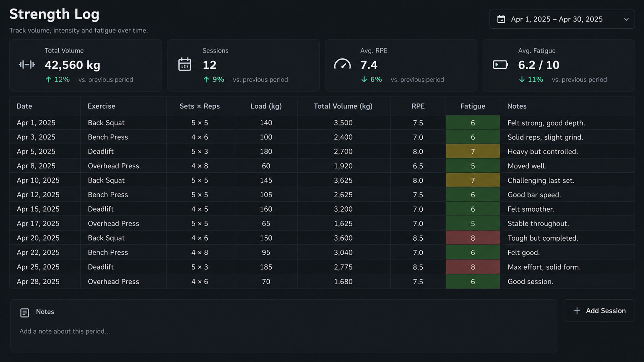The width and height of the screenshot is (644, 362).
Task: Click the note 'Challenging last set.'
Action: pos(541,180)
